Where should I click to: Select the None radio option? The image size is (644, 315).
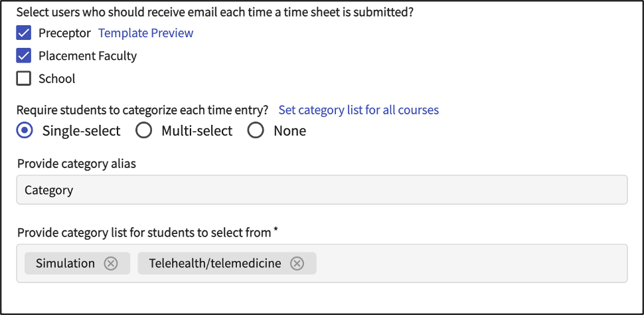[x=256, y=131]
